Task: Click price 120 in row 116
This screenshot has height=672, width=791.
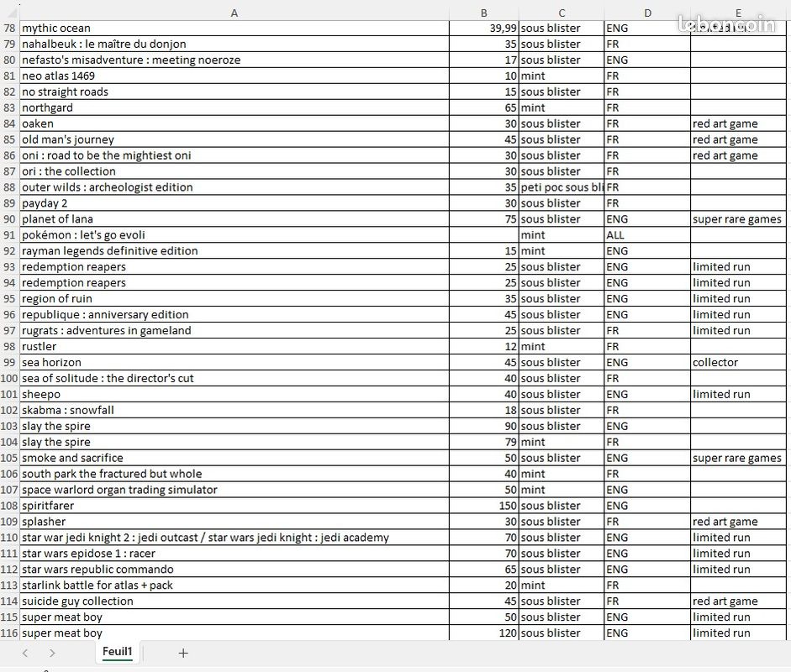Action: 484,633
